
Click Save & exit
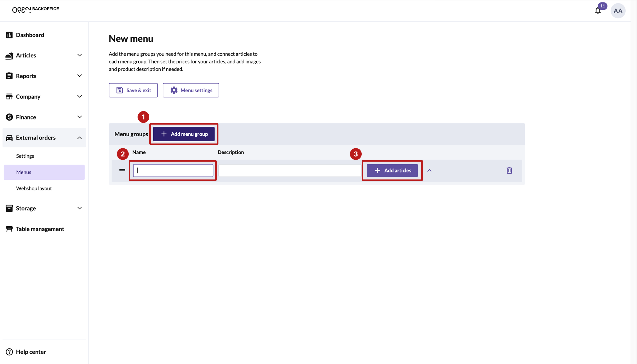(133, 90)
